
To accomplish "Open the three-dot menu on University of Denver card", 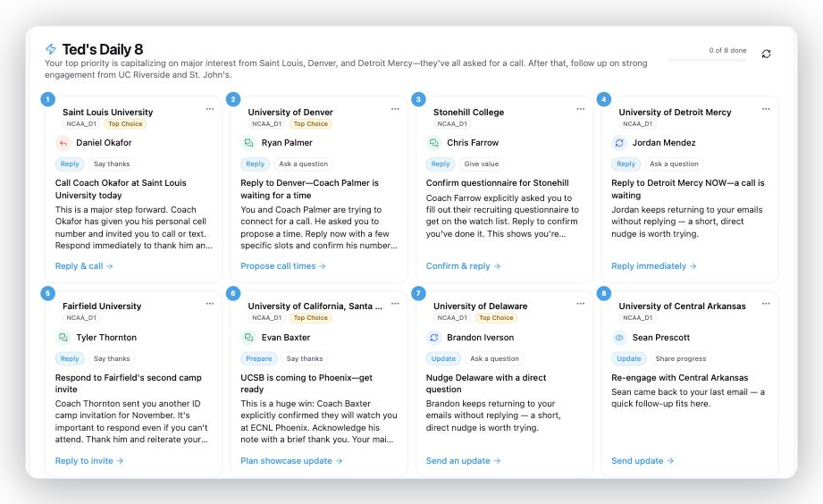I will 395,109.
